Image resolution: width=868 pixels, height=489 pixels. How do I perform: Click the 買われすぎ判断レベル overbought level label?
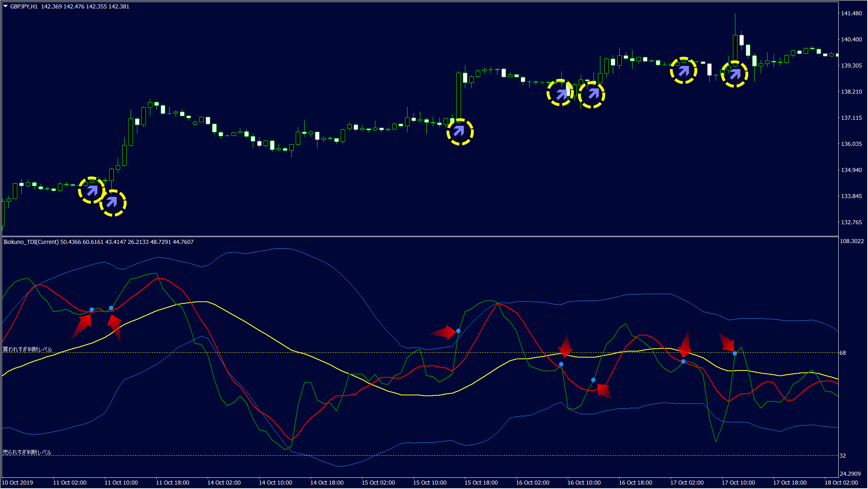(27, 350)
